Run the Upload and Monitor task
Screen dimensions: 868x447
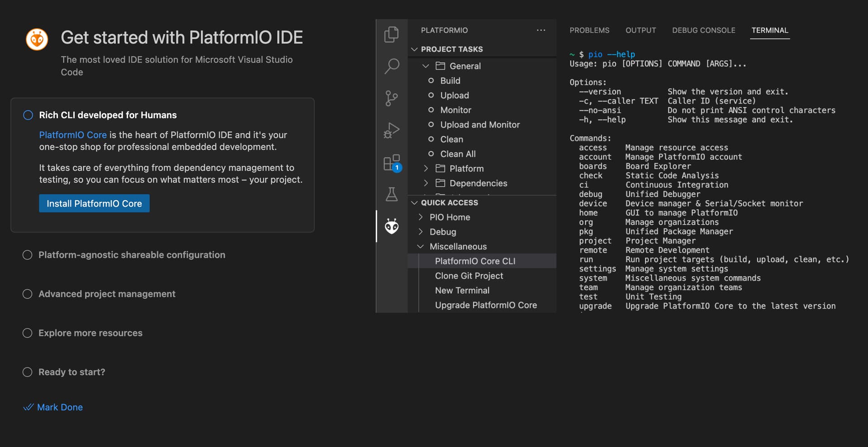coord(480,125)
